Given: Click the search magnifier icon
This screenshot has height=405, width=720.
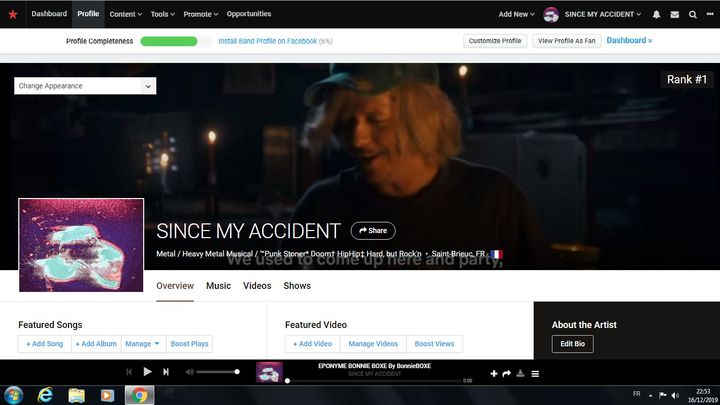Looking at the screenshot, I should (x=692, y=15).
